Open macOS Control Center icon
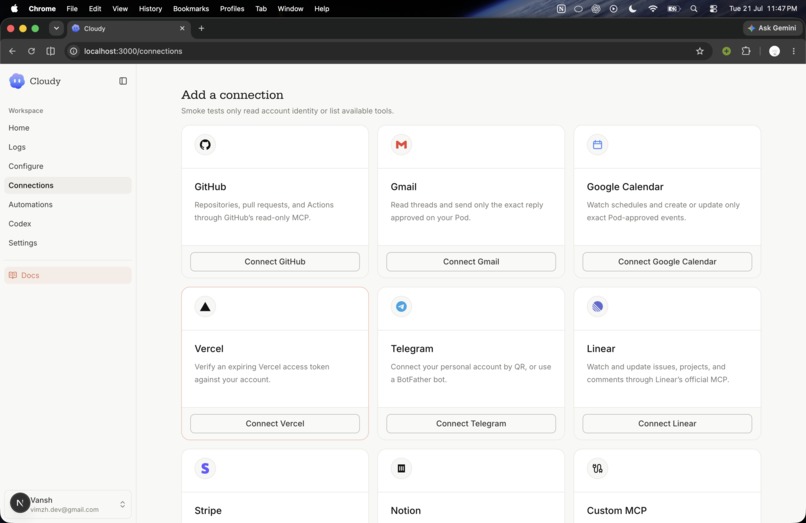Viewport: 806px width, 523px height. pyautogui.click(x=713, y=9)
